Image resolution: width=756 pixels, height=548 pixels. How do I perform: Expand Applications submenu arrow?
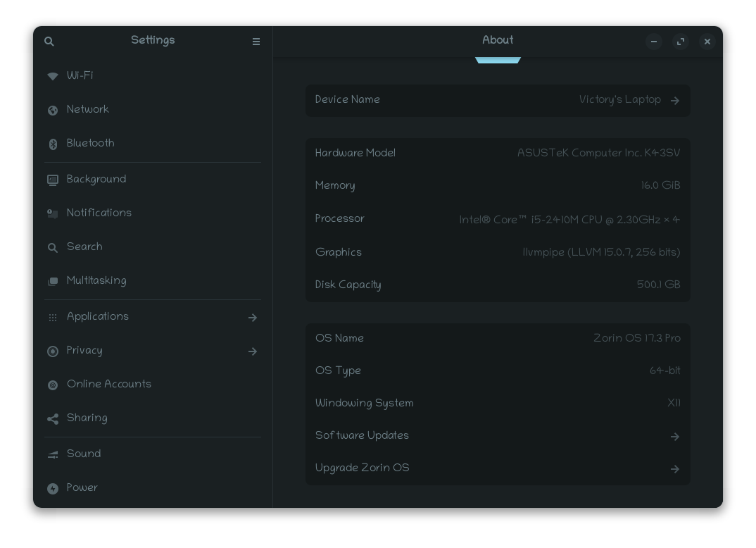(252, 318)
